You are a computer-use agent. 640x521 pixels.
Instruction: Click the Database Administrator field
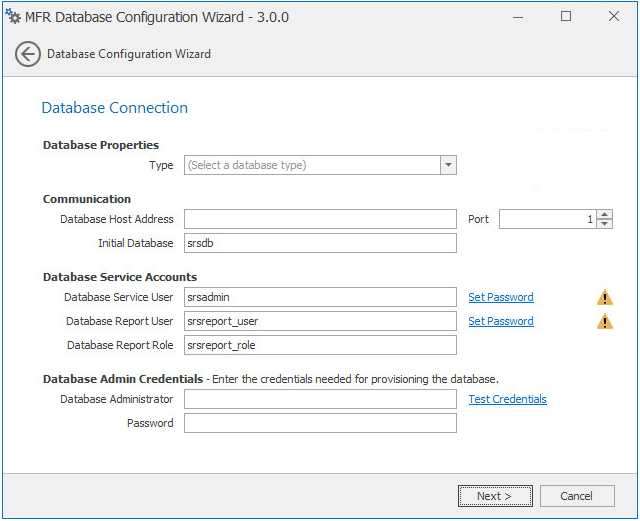pyautogui.click(x=320, y=399)
